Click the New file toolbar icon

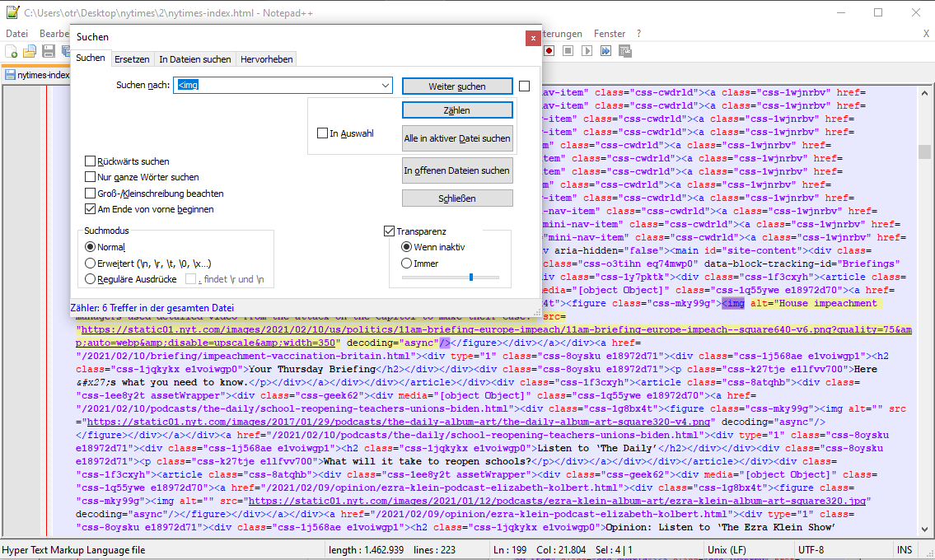tap(12, 51)
